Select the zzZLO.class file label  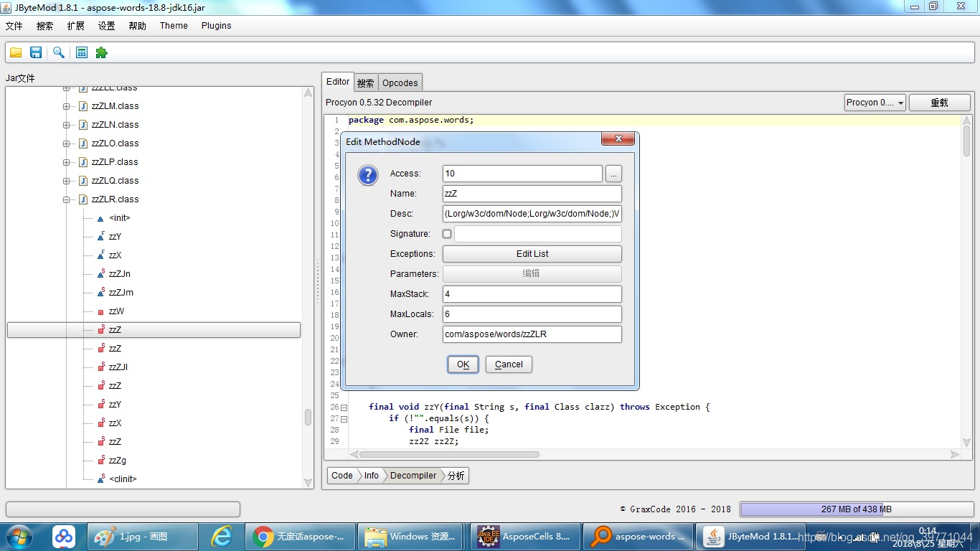tap(115, 143)
